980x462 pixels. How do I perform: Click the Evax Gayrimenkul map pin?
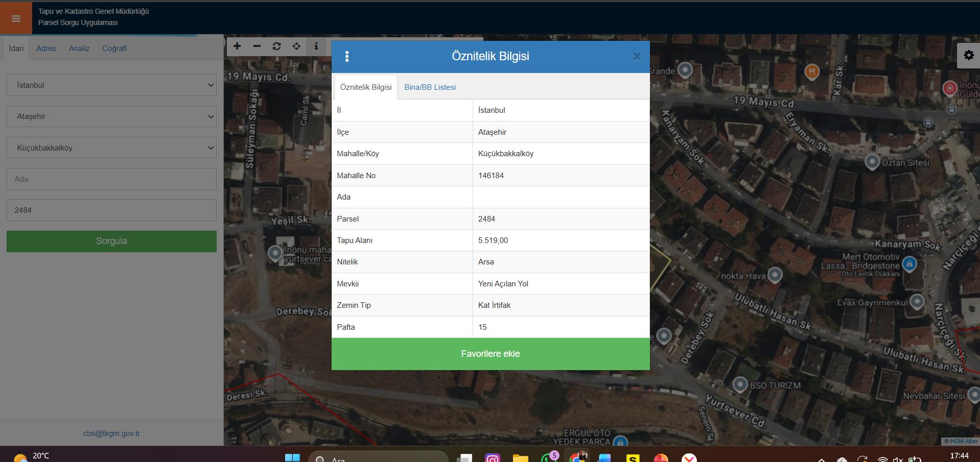point(917,301)
